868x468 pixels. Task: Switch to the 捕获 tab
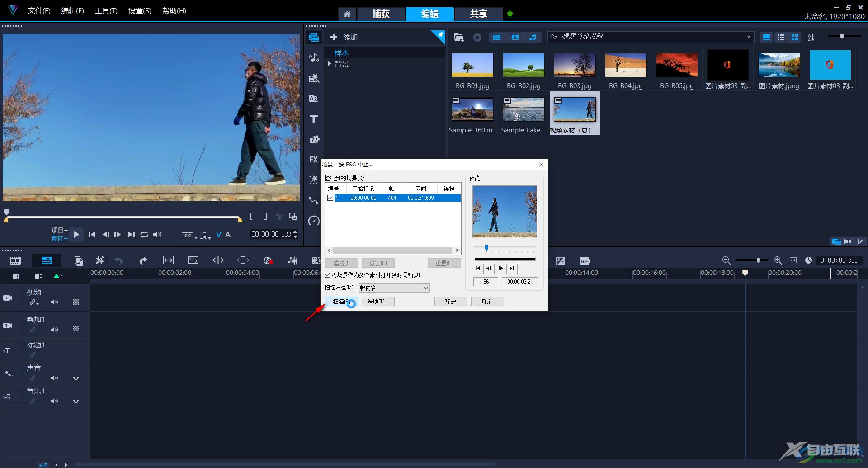tap(381, 14)
